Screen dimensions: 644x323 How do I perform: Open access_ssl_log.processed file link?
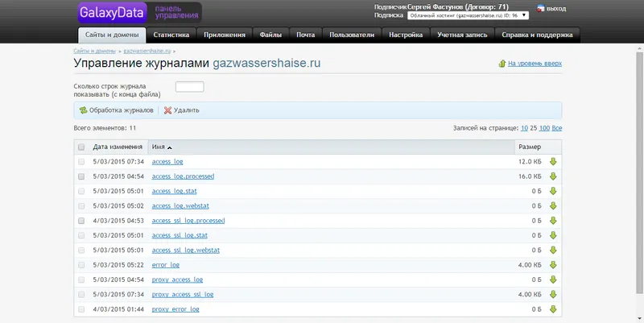tap(188, 221)
